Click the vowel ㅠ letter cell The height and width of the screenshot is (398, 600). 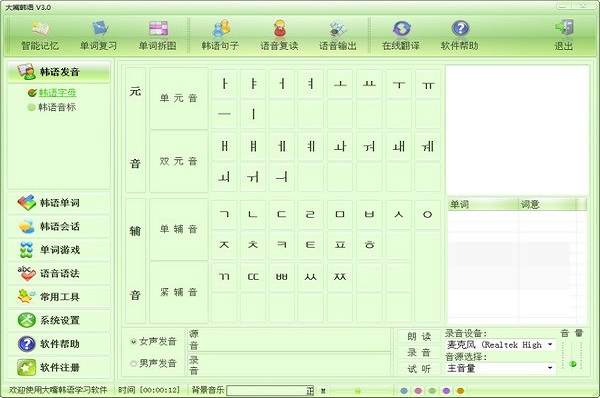pyautogui.click(x=428, y=83)
